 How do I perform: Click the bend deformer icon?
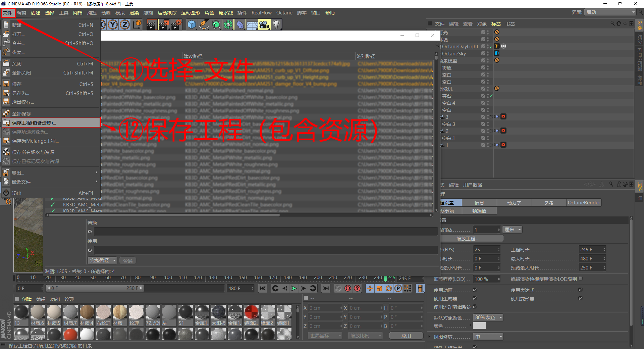pyautogui.click(x=240, y=24)
